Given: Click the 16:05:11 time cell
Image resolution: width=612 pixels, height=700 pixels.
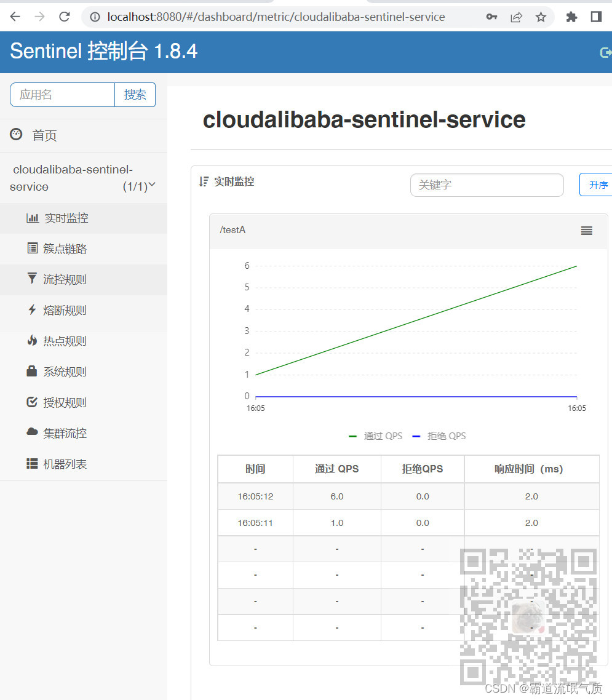Looking at the screenshot, I should click(x=255, y=523).
